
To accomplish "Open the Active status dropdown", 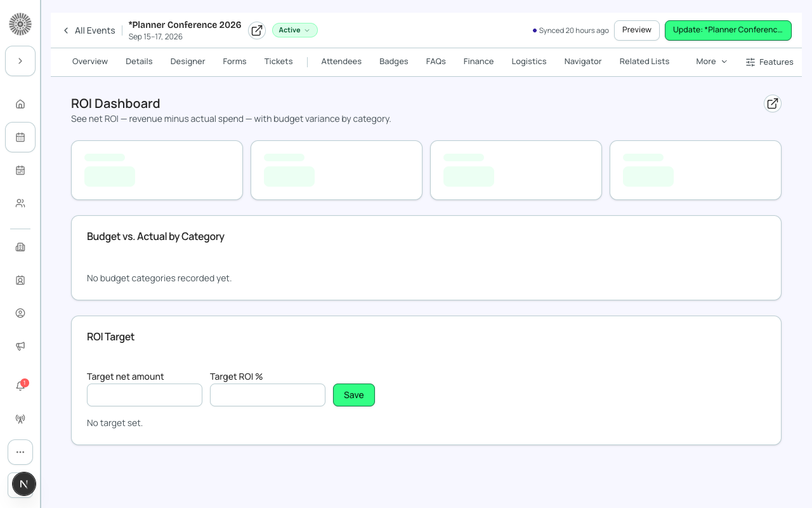I will pyautogui.click(x=295, y=30).
